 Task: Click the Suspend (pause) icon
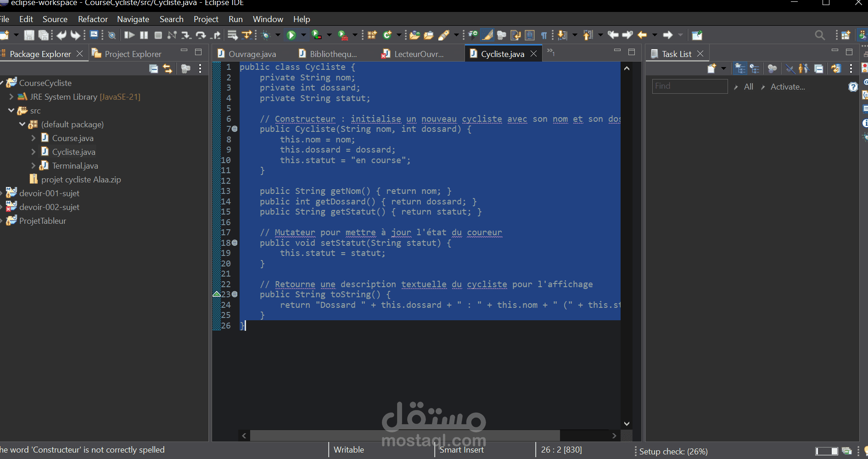[144, 35]
